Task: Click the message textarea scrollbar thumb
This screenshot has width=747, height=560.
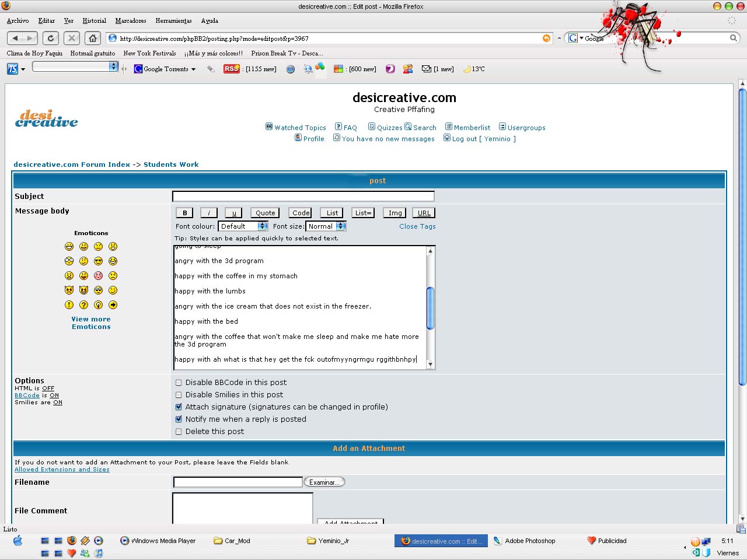Action: (x=431, y=308)
